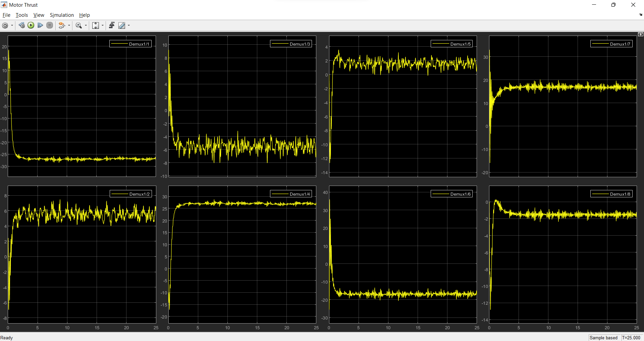644x341 pixels.
Task: Click the Demux1/1 legend entry
Action: [x=130, y=44]
